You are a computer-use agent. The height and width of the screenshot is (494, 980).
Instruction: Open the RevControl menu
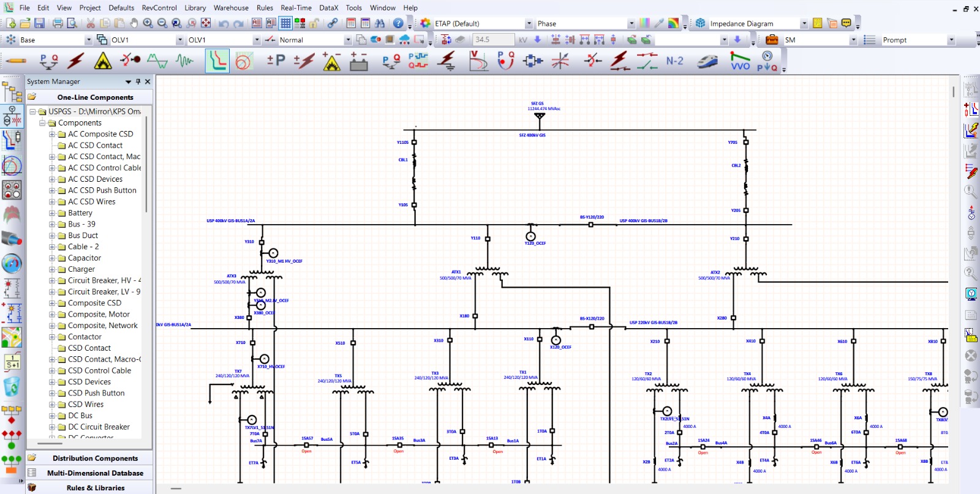click(x=159, y=8)
